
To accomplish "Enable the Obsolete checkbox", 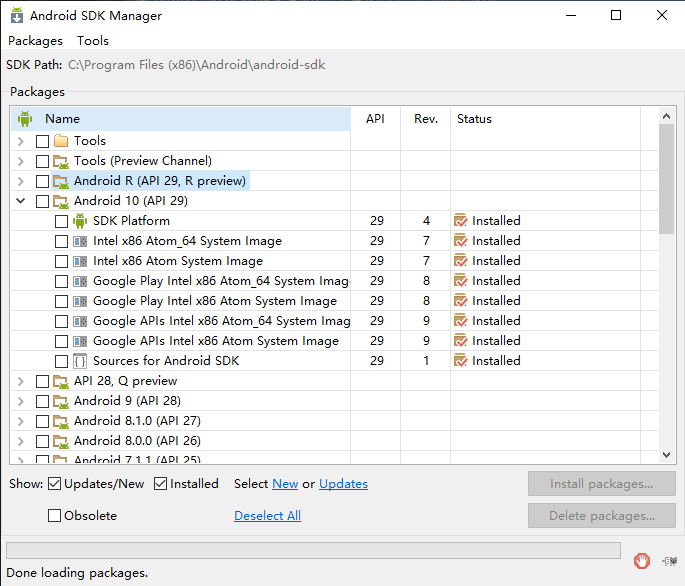I will [x=55, y=516].
